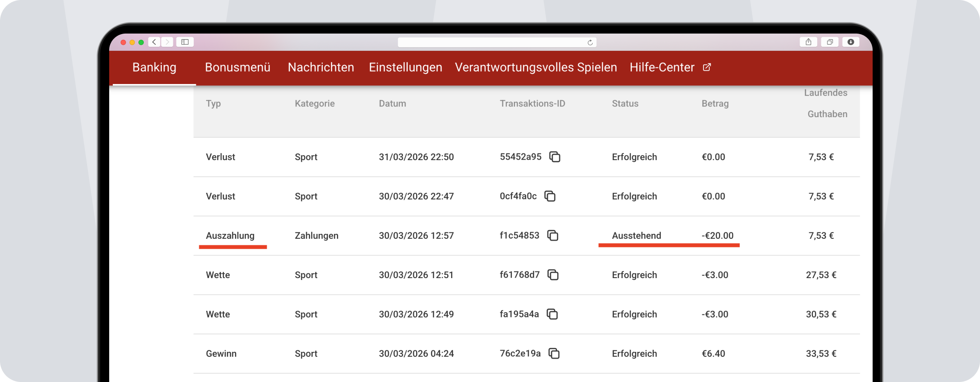Open the Banking tab

coord(154,67)
